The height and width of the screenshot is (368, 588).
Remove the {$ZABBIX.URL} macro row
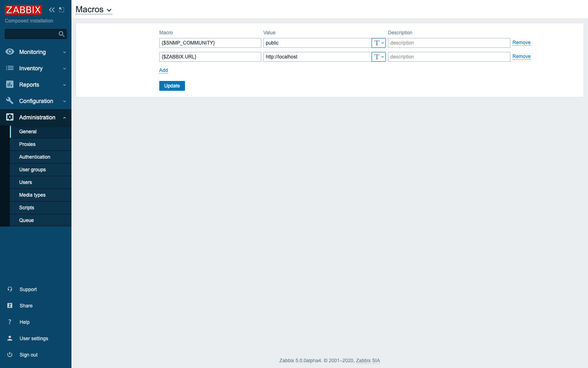(521, 56)
